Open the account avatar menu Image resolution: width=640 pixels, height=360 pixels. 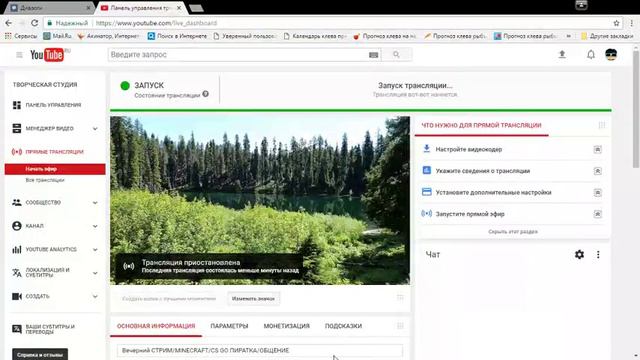[611, 55]
